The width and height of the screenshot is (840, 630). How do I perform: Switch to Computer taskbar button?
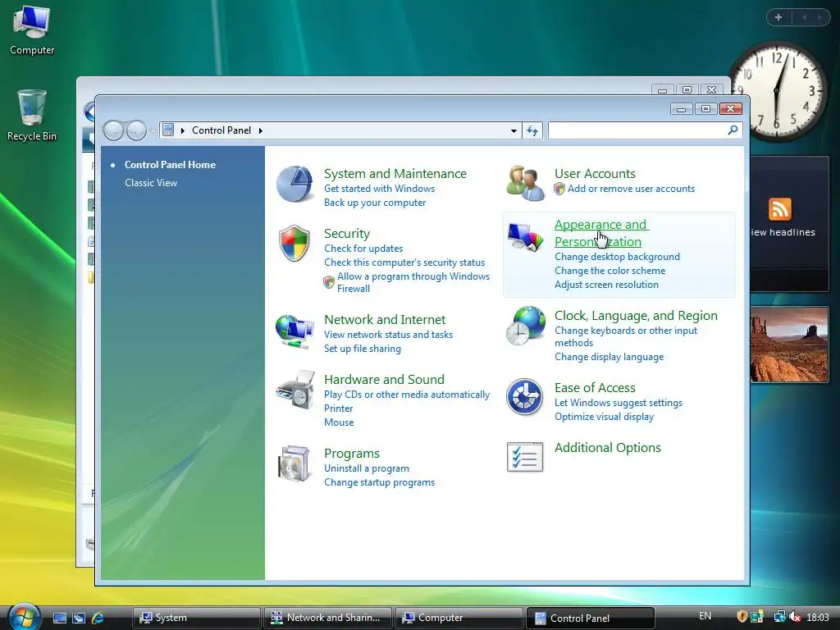[459, 618]
